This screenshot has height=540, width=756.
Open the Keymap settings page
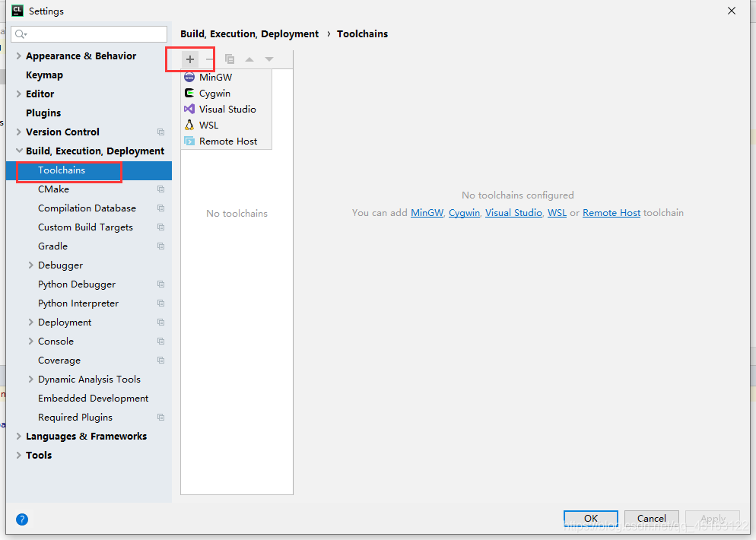[44, 75]
